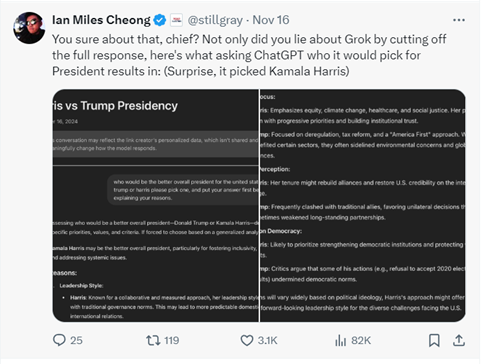This screenshot has width=484, height=364.
Task: View analytics via bar chart icon
Action: [x=340, y=341]
